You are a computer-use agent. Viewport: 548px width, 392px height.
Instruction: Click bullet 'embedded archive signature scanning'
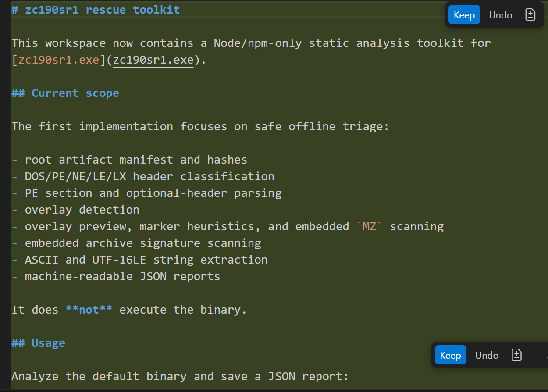pos(143,243)
